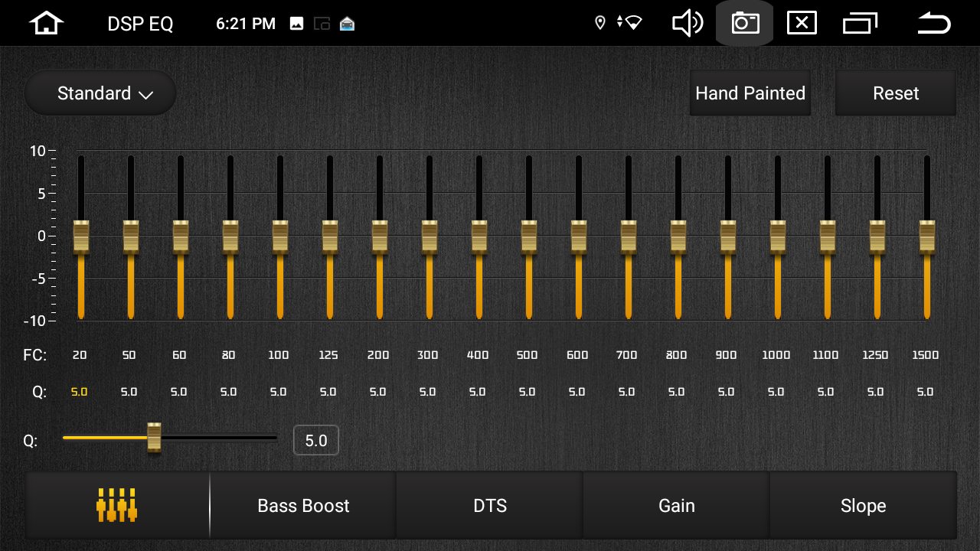The width and height of the screenshot is (980, 551).
Task: Tap the location pin icon
Action: pos(600,23)
